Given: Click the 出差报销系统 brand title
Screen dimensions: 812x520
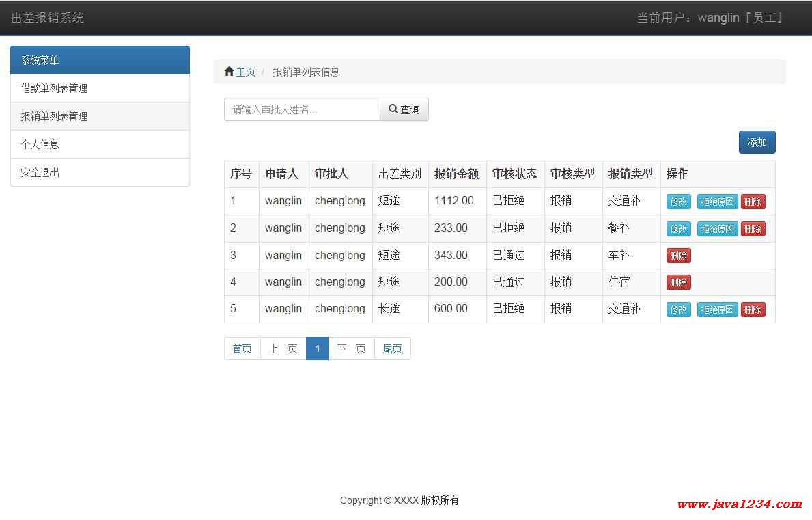Looking at the screenshot, I should click(48, 18).
